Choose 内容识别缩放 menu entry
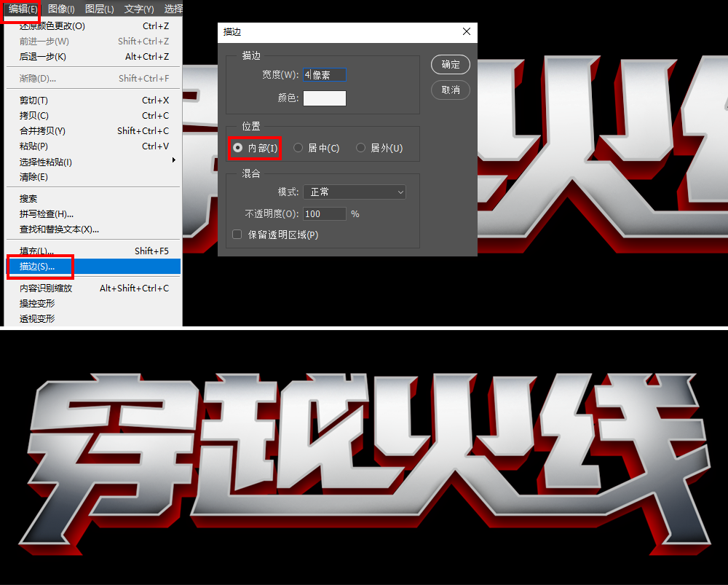This screenshot has width=728, height=585. (93, 288)
